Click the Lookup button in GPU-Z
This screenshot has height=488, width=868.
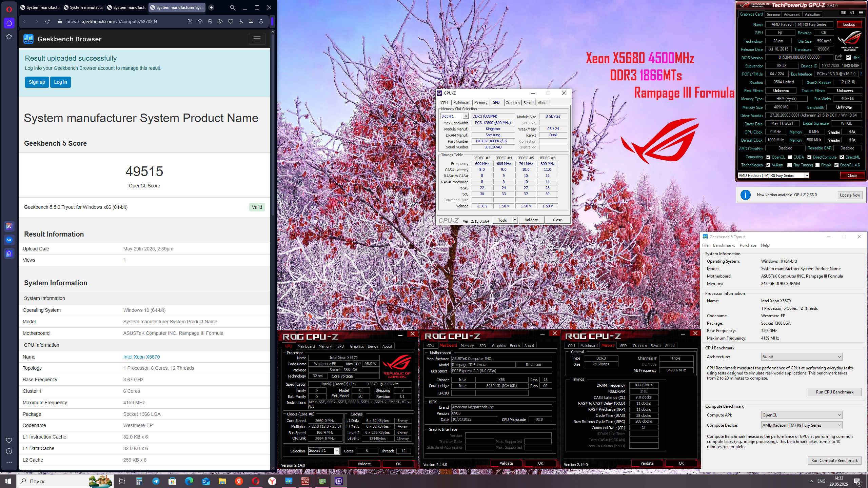click(849, 24)
